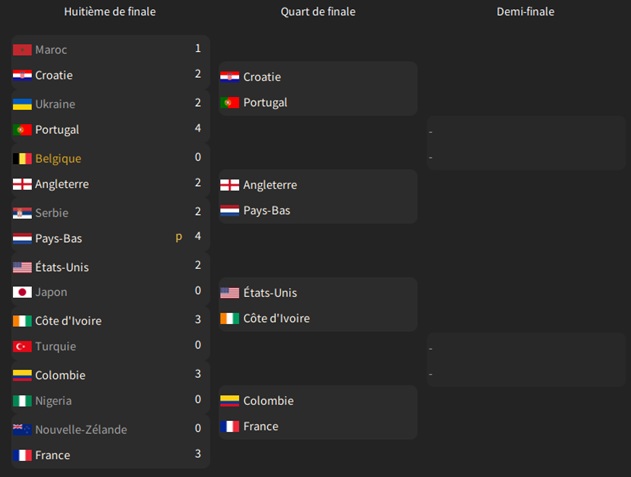Open the second empty Demi-finale match slot
The image size is (631, 477).
click(526, 360)
